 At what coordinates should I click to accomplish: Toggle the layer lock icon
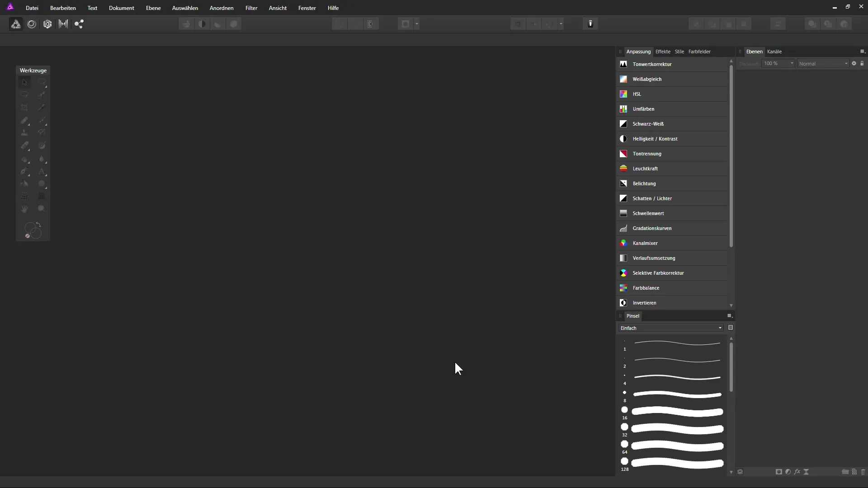click(862, 63)
